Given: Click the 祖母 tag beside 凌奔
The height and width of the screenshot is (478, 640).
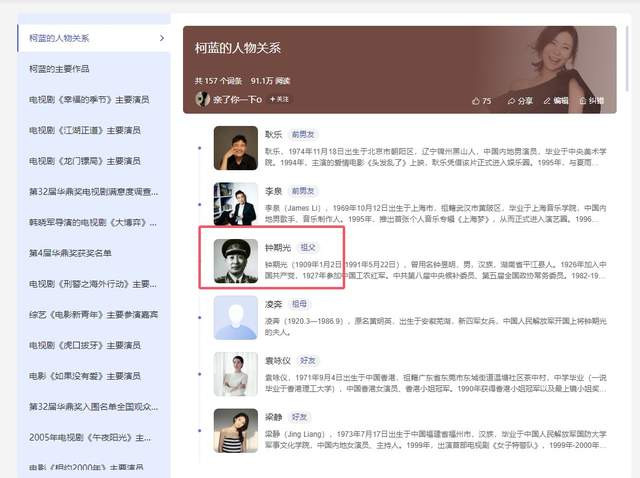Looking at the screenshot, I should [x=299, y=304].
